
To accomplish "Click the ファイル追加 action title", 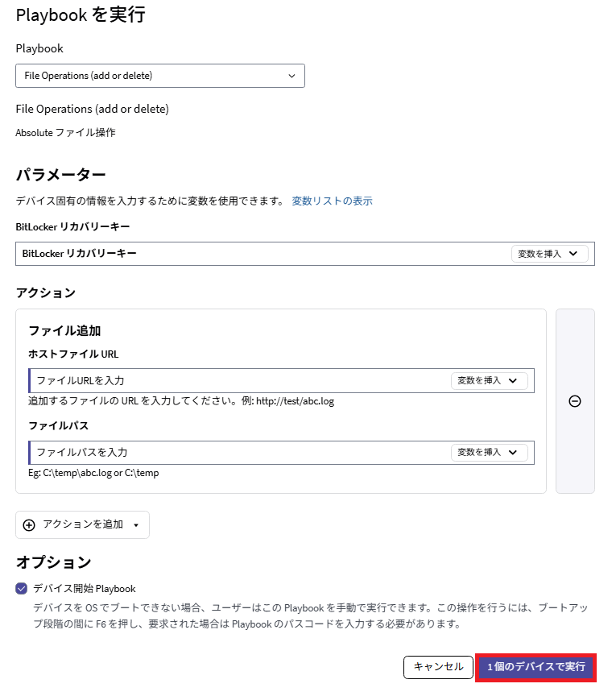I will tap(64, 330).
